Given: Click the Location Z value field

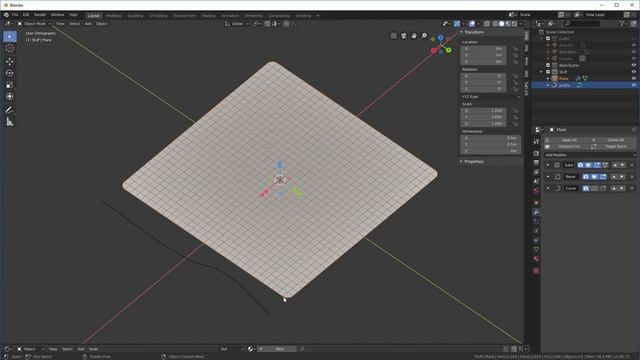Looking at the screenshot, I should point(484,62).
